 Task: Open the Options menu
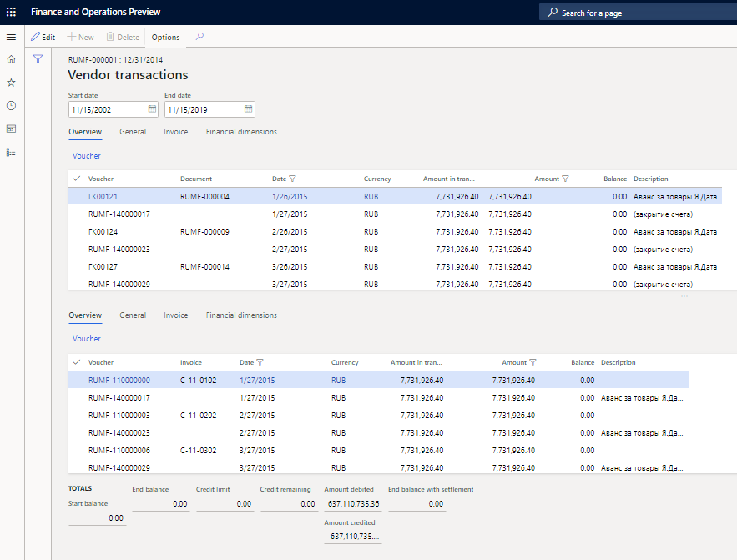tap(164, 37)
